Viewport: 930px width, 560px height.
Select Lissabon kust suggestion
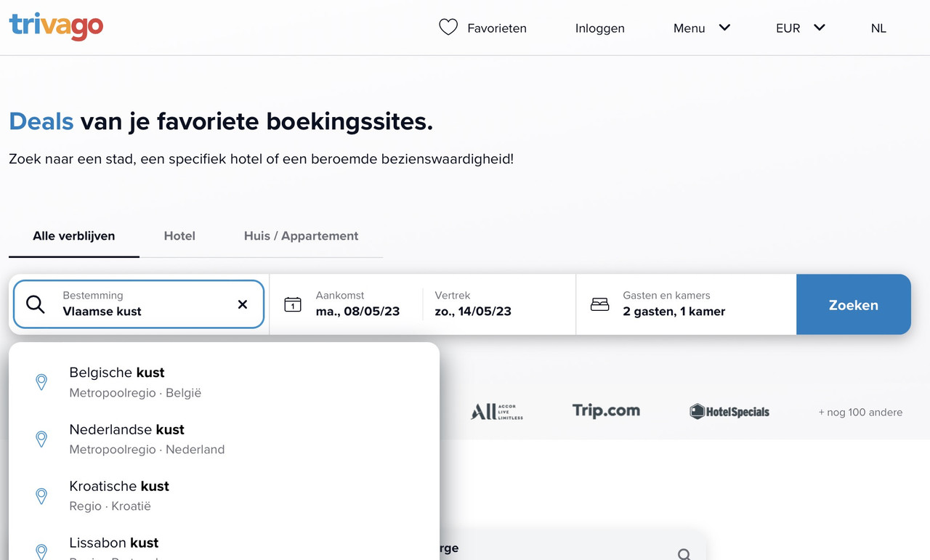coord(224,543)
